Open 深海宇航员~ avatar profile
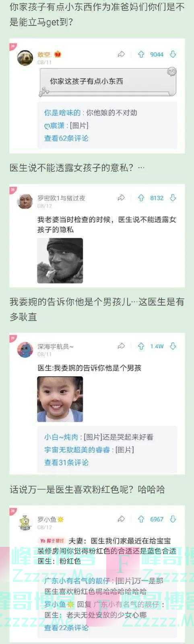194x644 pixels. [x=25, y=350]
